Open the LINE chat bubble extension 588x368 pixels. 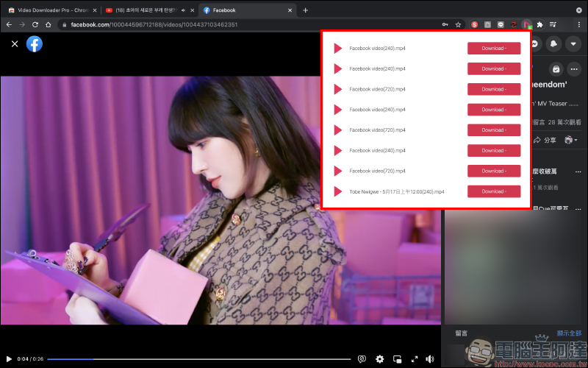(501, 24)
